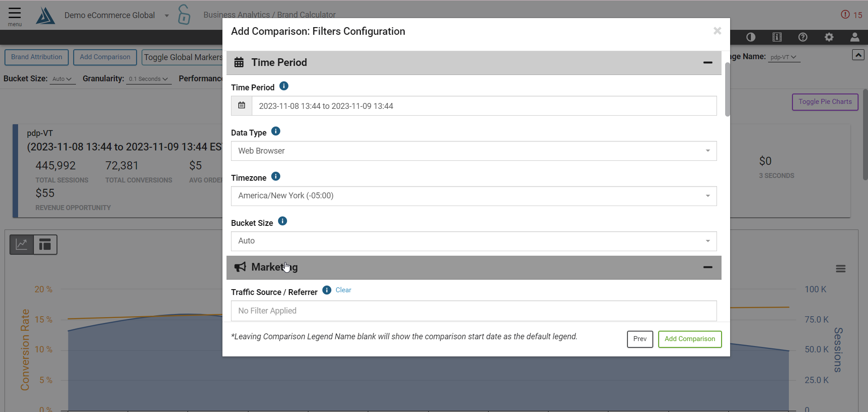Click the Data Type info icon
Screen dimensions: 868x412
click(276, 131)
